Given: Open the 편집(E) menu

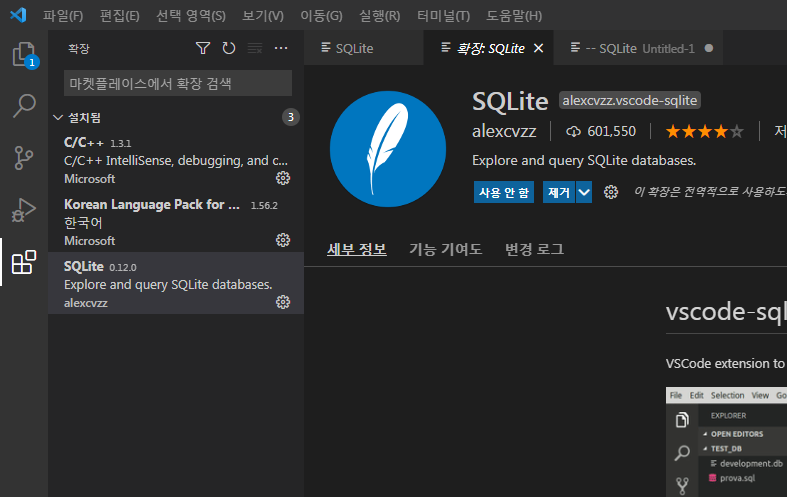Looking at the screenshot, I should (119, 16).
